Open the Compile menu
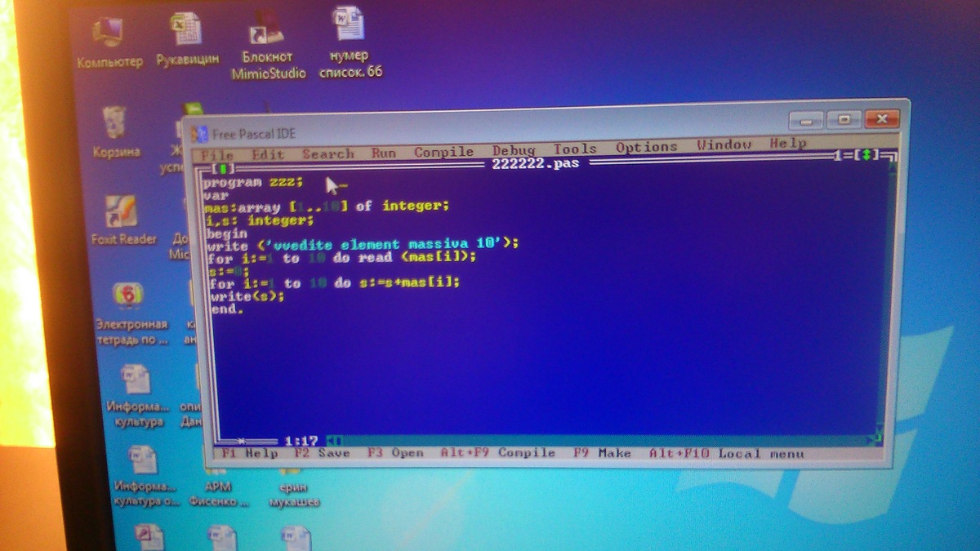This screenshot has width=980, height=551. 443,152
